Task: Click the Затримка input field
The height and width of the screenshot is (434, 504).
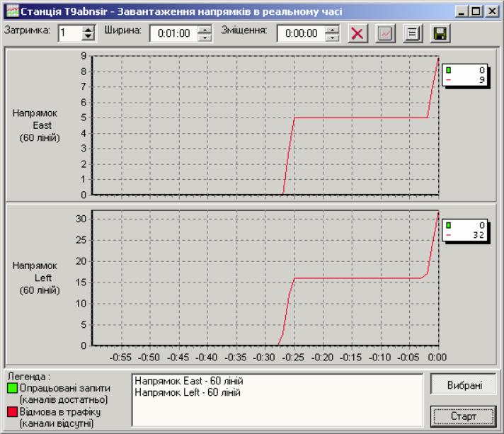Action: point(70,33)
